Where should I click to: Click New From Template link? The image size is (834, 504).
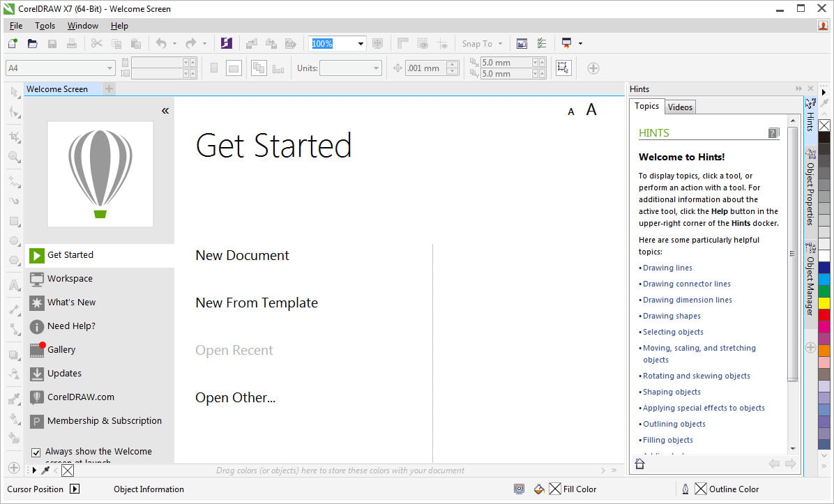click(257, 303)
